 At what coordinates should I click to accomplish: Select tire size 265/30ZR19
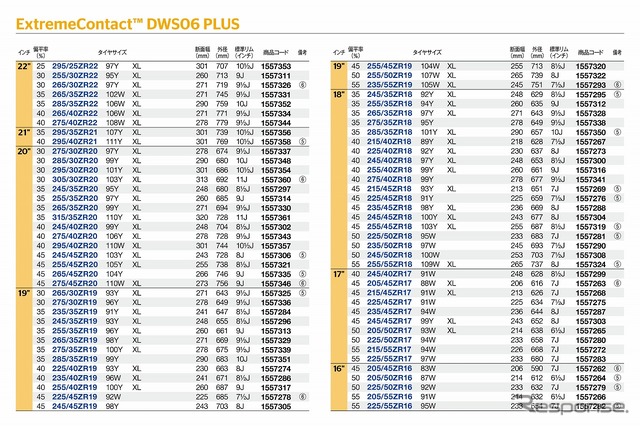pyautogui.click(x=75, y=293)
